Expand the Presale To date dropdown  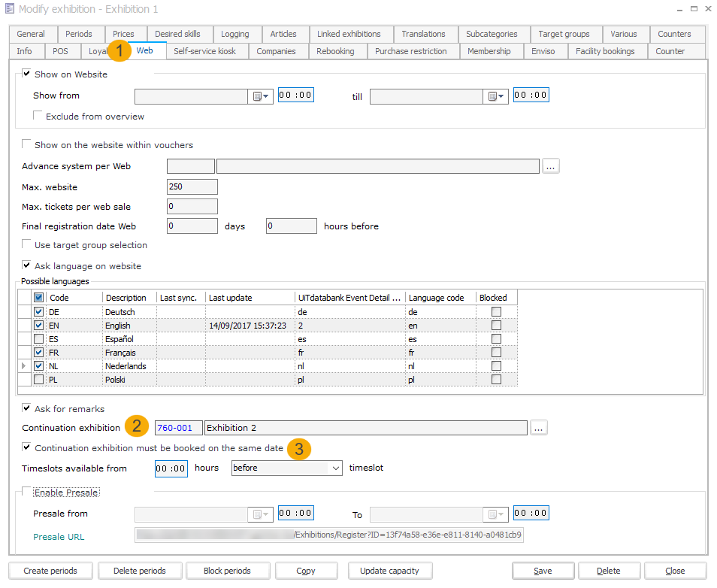tap(496, 514)
